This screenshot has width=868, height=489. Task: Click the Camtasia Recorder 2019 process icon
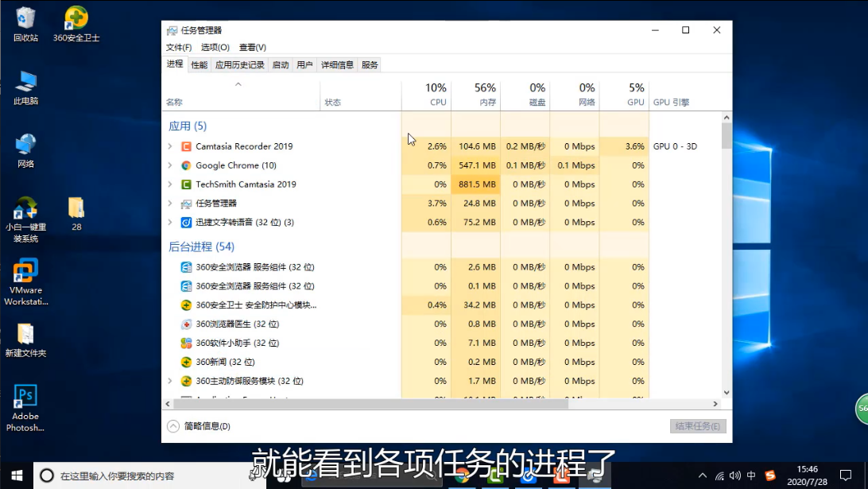tap(186, 146)
